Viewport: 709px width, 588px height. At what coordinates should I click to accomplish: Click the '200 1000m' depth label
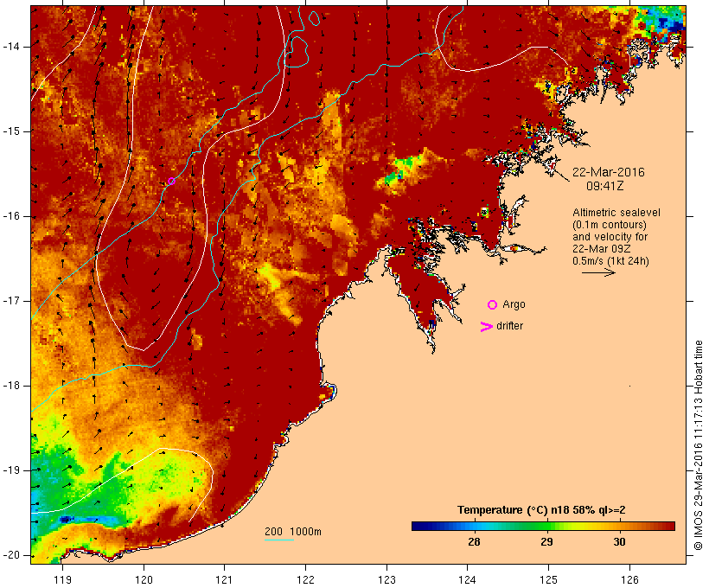(293, 532)
